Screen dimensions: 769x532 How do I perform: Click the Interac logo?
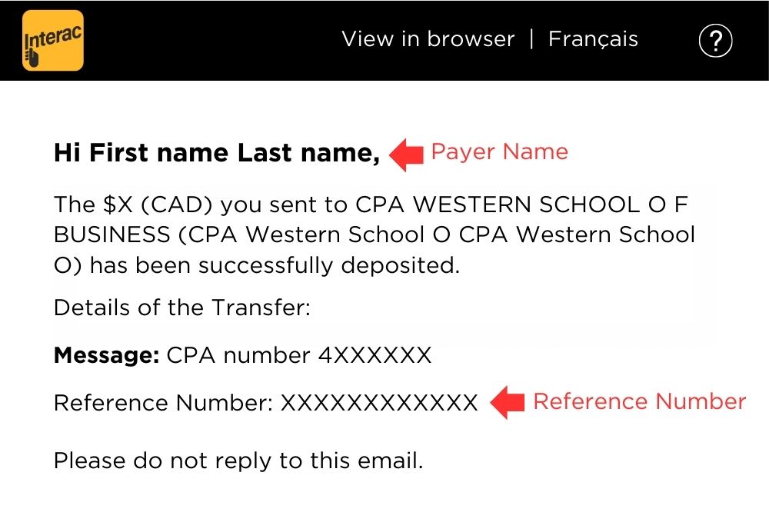pos(53,41)
